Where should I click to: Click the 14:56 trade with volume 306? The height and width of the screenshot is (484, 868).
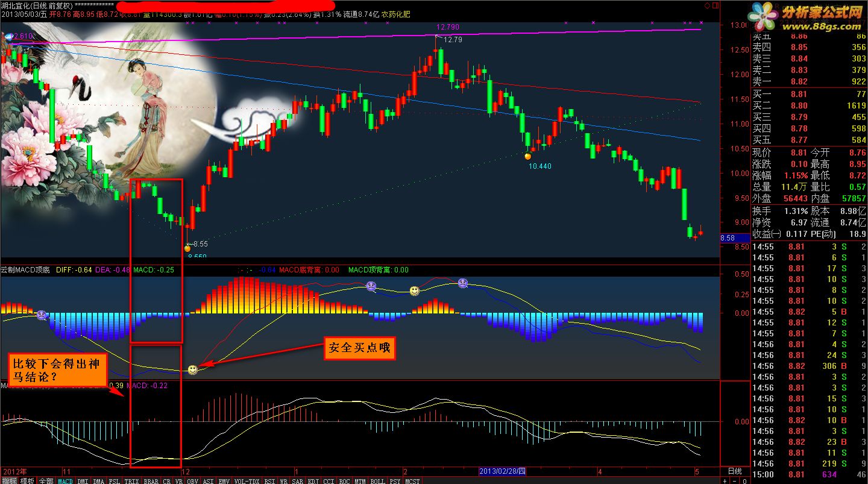(x=810, y=366)
